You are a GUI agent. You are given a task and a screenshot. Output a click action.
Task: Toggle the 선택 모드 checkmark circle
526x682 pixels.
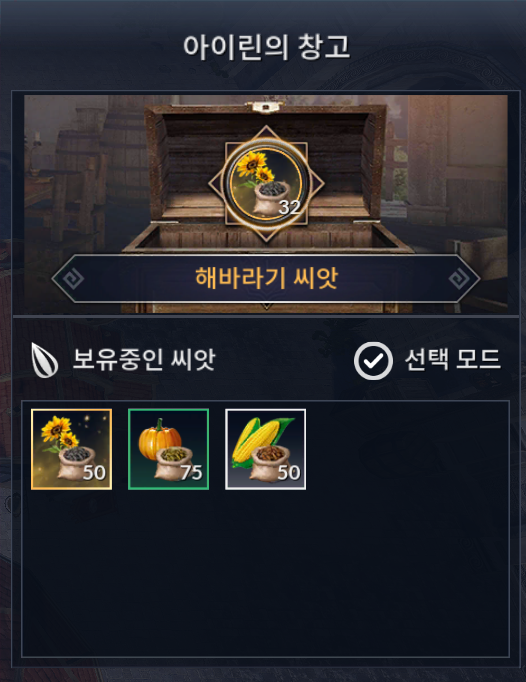click(x=373, y=361)
